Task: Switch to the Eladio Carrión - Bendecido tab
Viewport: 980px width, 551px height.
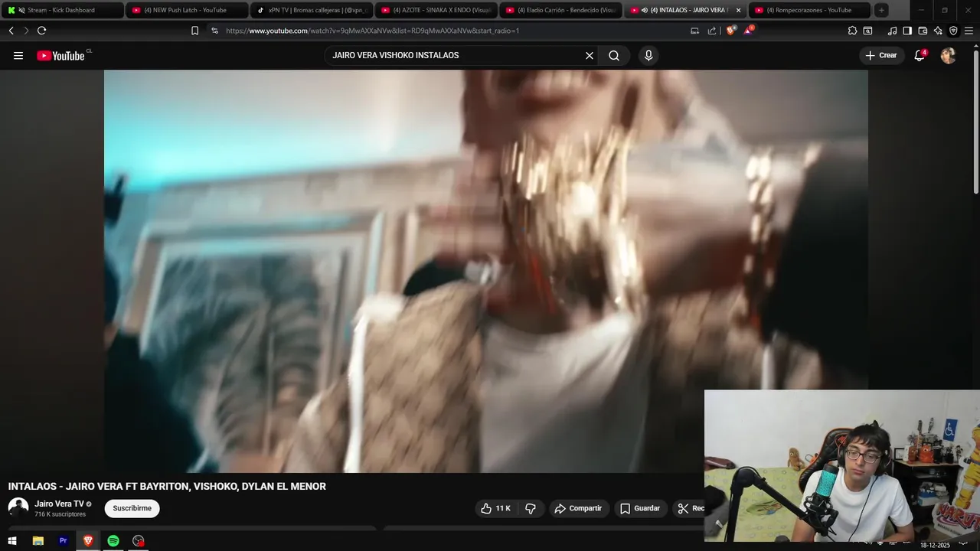Action: (x=560, y=10)
